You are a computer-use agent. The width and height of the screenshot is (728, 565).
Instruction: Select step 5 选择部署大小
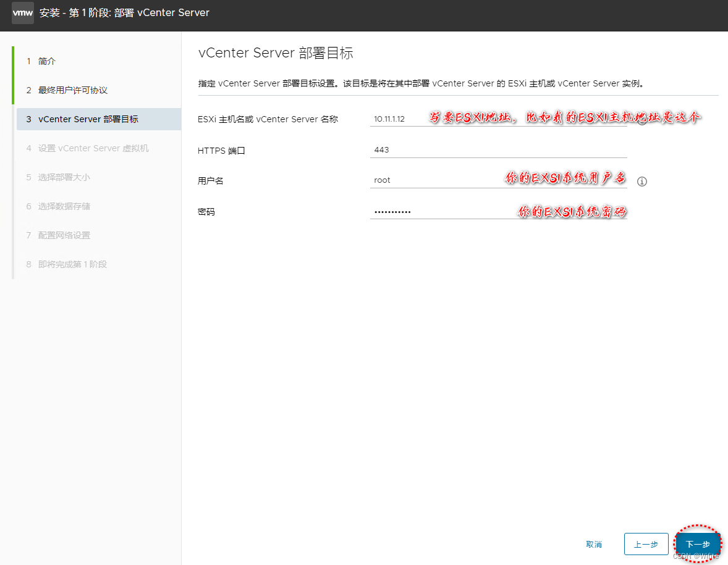pyautogui.click(x=58, y=177)
